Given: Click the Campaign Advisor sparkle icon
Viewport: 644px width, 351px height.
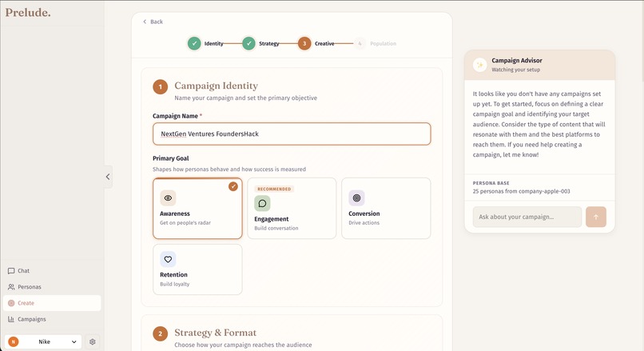Looking at the screenshot, I should click(x=479, y=65).
